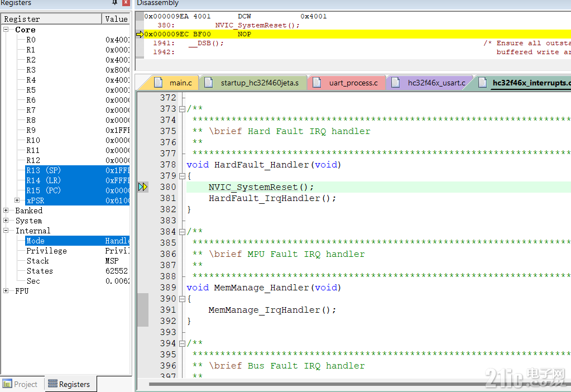This screenshot has width=571, height=392.
Task: Click the main.c file icon
Action: [x=159, y=83]
